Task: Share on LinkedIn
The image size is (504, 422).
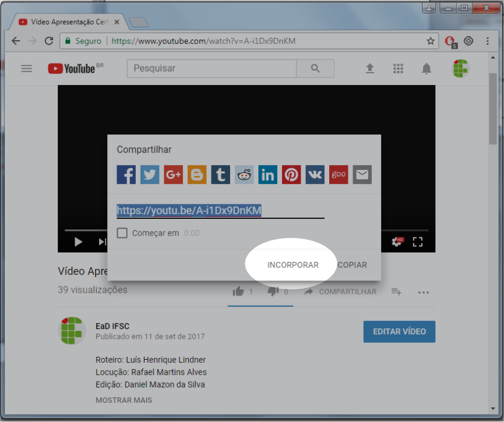Action: (268, 175)
